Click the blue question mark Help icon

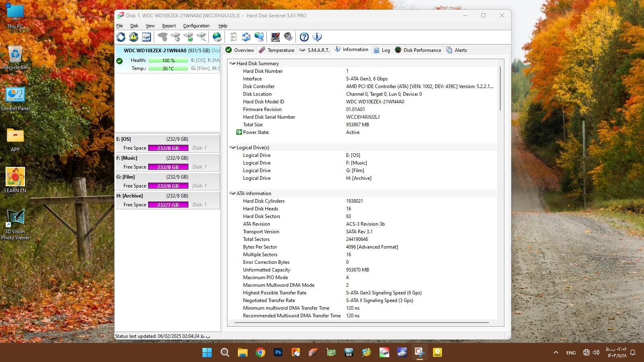point(304,37)
